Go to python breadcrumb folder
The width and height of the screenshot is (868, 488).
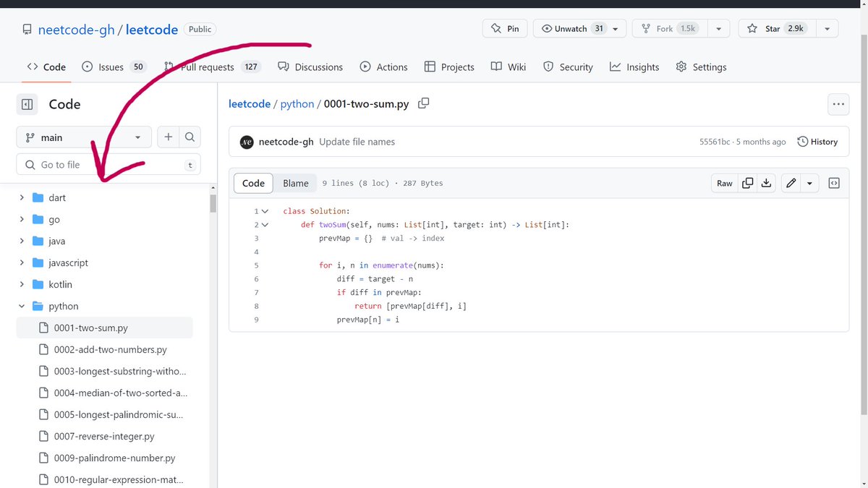(x=297, y=104)
